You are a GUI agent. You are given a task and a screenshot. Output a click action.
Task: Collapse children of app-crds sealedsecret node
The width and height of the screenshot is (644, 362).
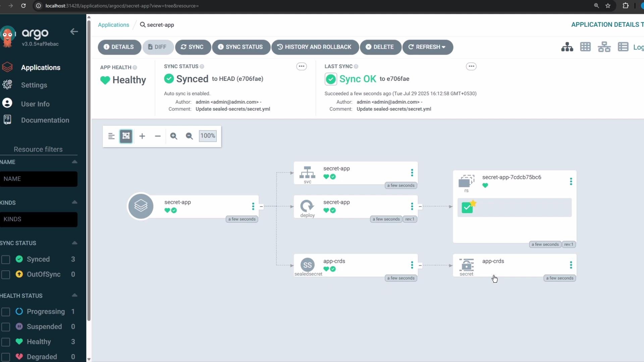[420, 265]
